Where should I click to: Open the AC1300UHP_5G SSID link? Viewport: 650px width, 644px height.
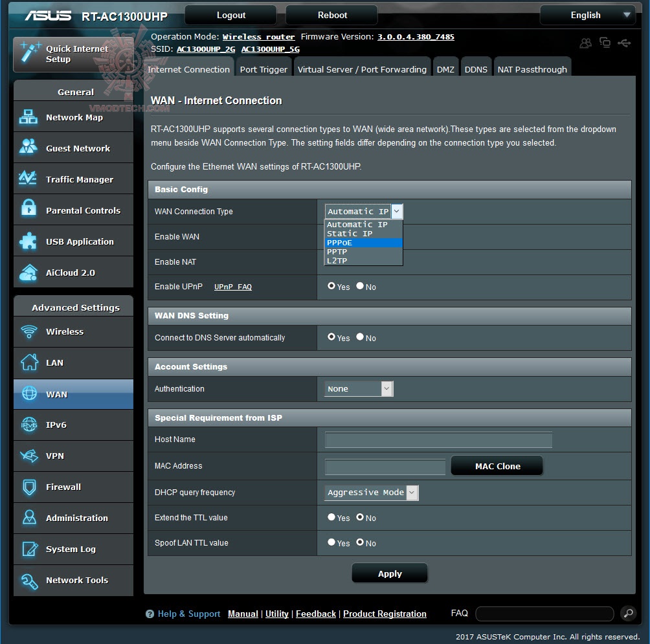click(270, 49)
